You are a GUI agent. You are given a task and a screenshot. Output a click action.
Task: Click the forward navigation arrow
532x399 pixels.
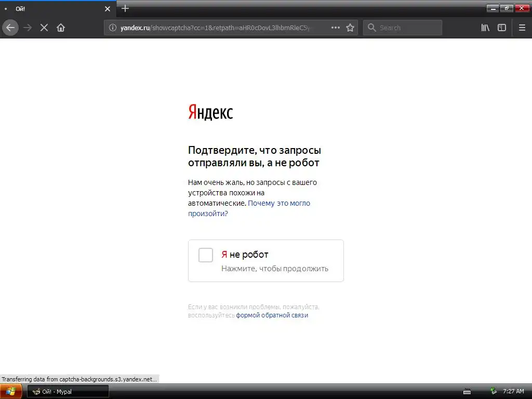[28, 28]
